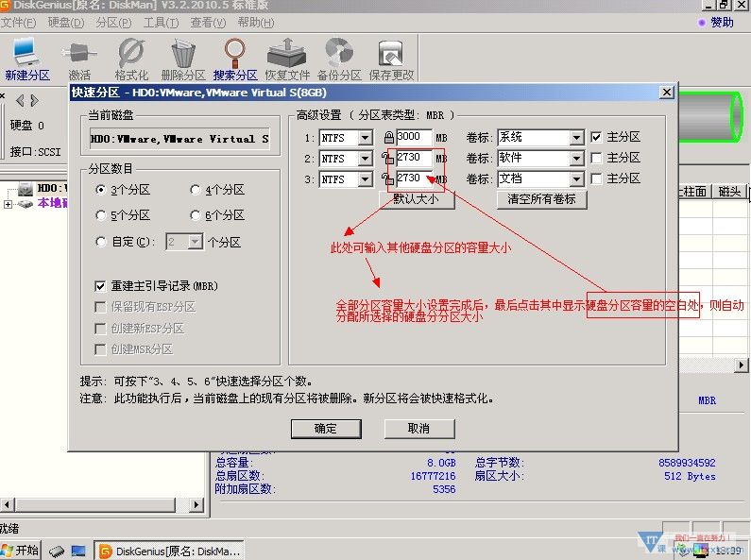Click the 默认大小 button
This screenshot has width=751, height=560.
(x=416, y=199)
